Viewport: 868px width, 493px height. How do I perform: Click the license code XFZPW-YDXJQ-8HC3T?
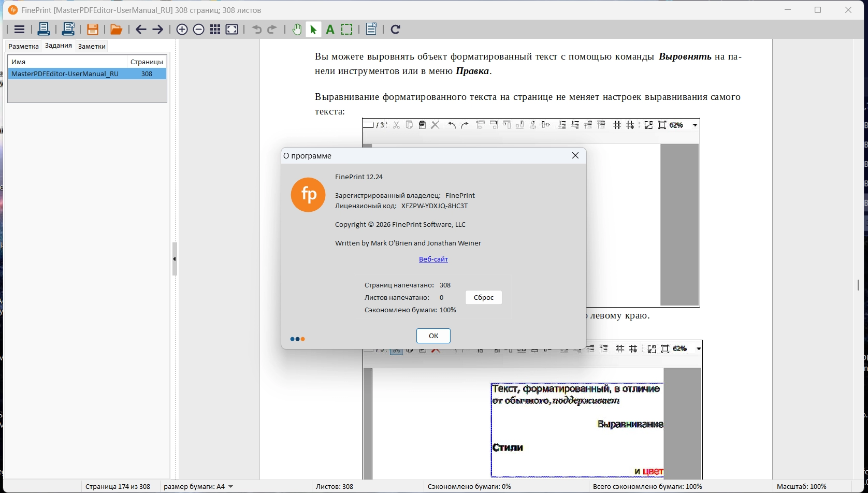[435, 206]
